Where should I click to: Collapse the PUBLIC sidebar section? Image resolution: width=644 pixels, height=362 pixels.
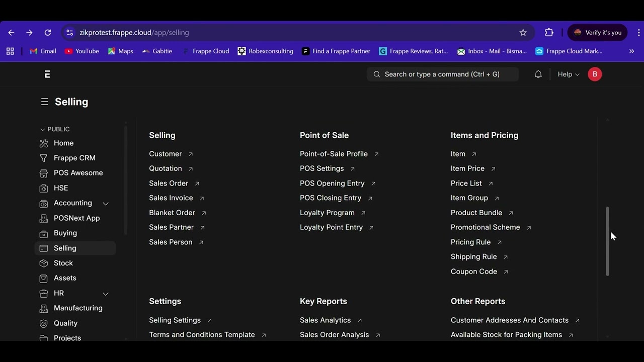(x=55, y=129)
